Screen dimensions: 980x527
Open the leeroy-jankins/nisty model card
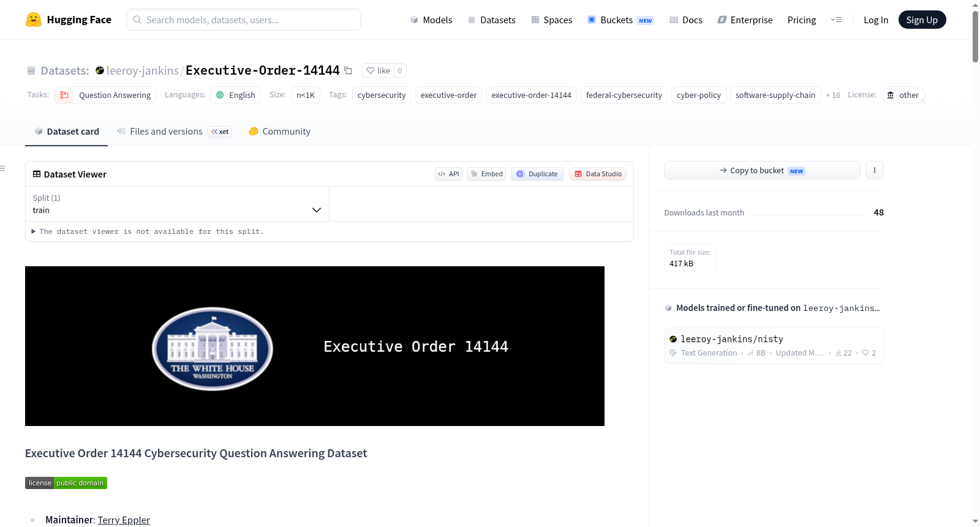click(x=774, y=345)
